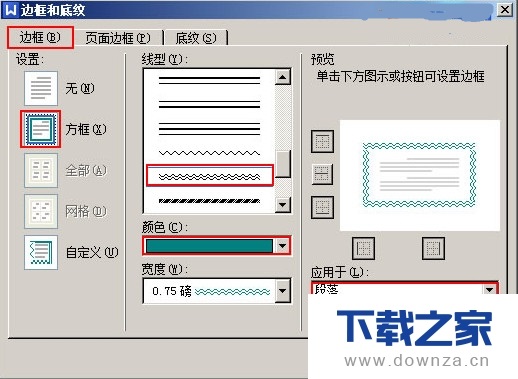Toggle the right border button below preview
The width and height of the screenshot is (518, 379).
coord(433,248)
